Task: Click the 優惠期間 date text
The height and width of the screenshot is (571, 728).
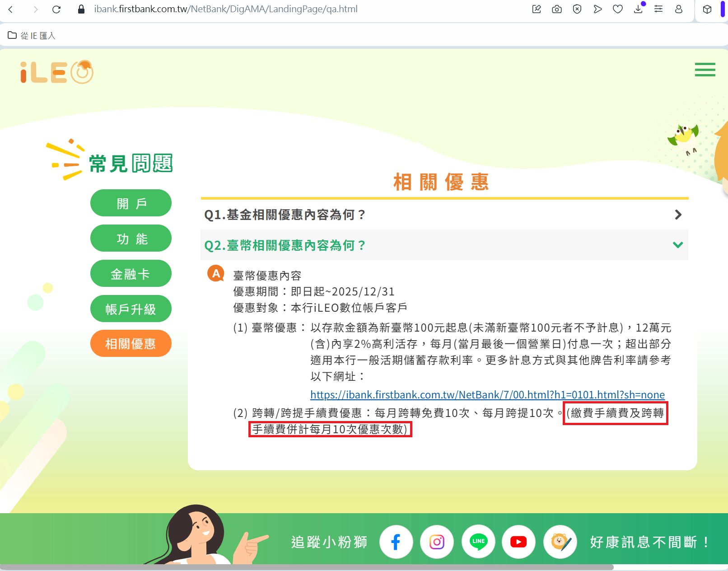Action: (x=314, y=291)
